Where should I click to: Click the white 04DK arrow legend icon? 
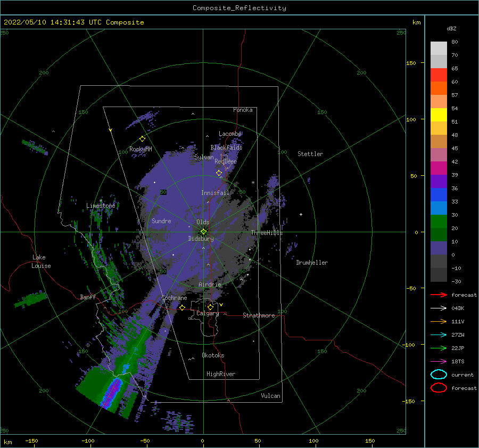(439, 308)
